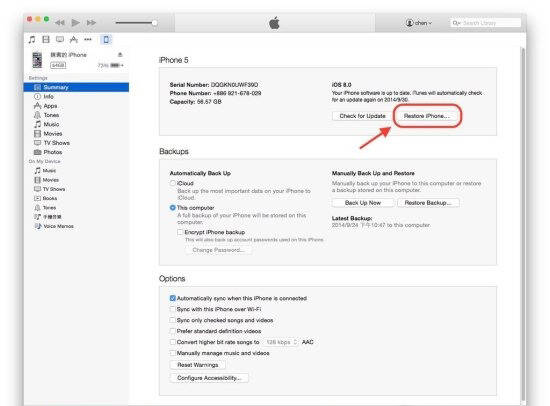Click the Play button
This screenshot has width=550, height=406.
[75, 23]
